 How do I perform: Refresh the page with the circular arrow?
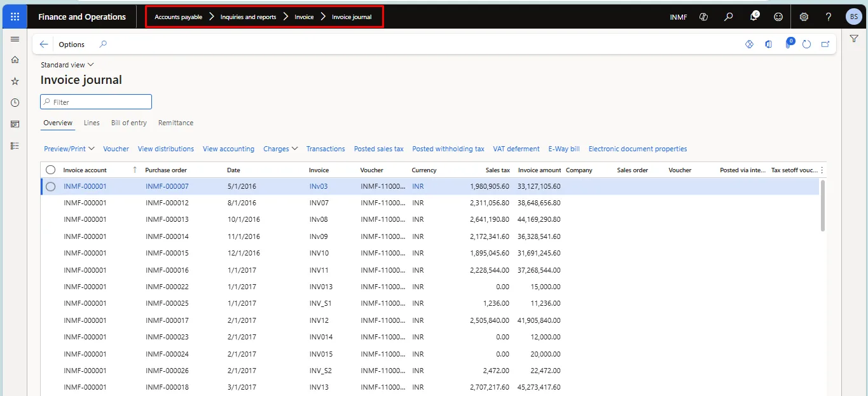pyautogui.click(x=806, y=44)
